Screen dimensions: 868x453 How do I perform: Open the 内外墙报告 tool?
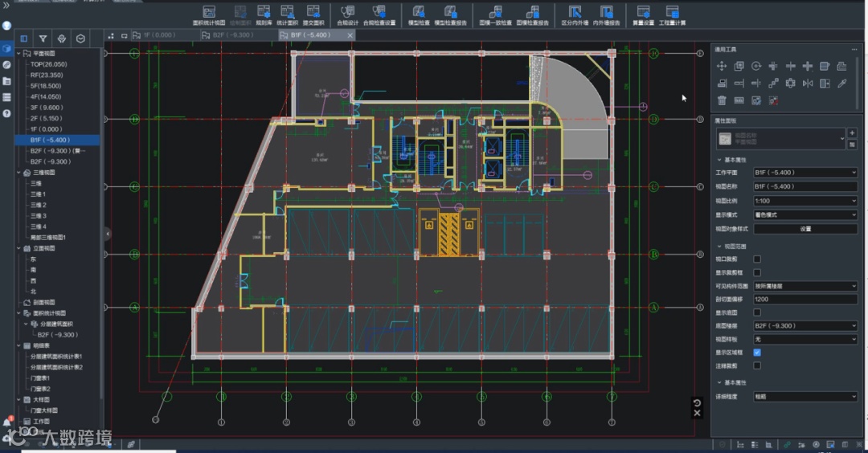(607, 15)
